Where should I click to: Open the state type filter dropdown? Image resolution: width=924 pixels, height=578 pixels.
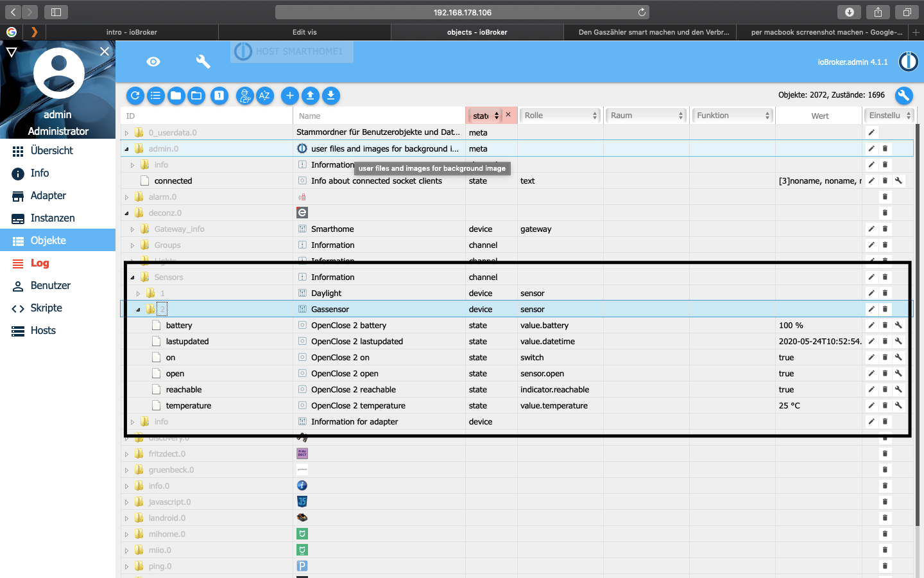(x=486, y=116)
